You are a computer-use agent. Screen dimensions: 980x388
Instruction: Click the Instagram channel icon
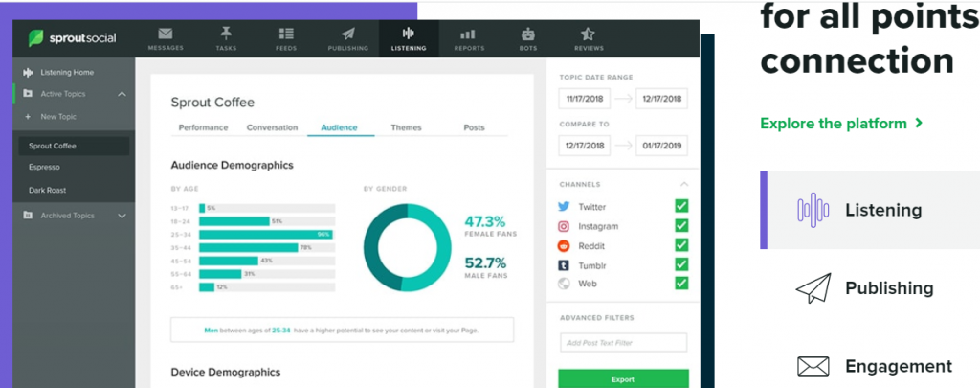click(564, 226)
